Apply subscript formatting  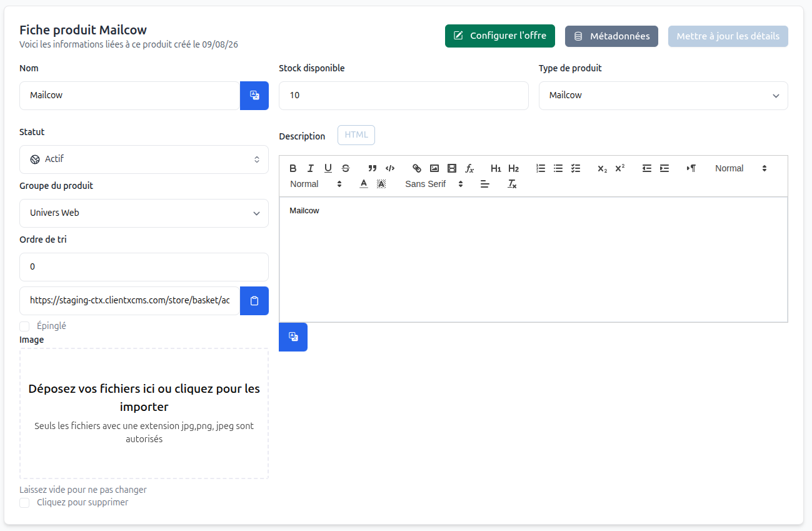[x=602, y=168]
